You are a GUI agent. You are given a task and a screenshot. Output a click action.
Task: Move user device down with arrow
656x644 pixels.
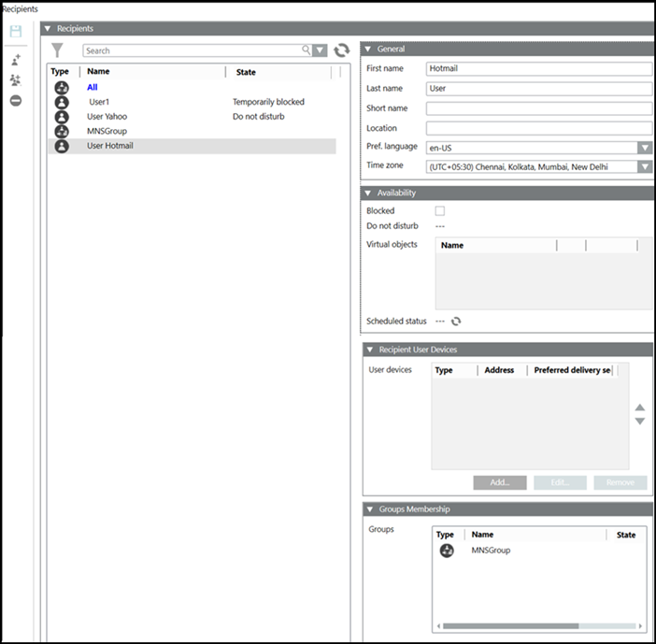pos(640,422)
